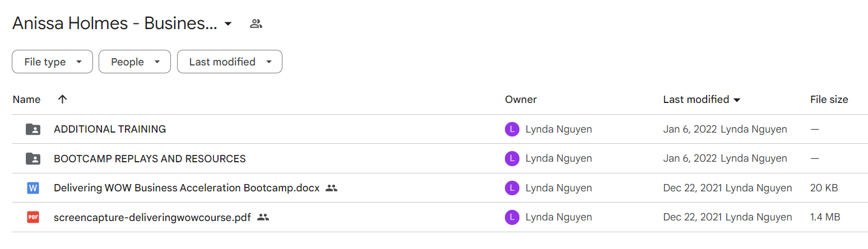
Task: Open screencapture-deliveringwowcourse.pdf file
Action: coord(152,217)
